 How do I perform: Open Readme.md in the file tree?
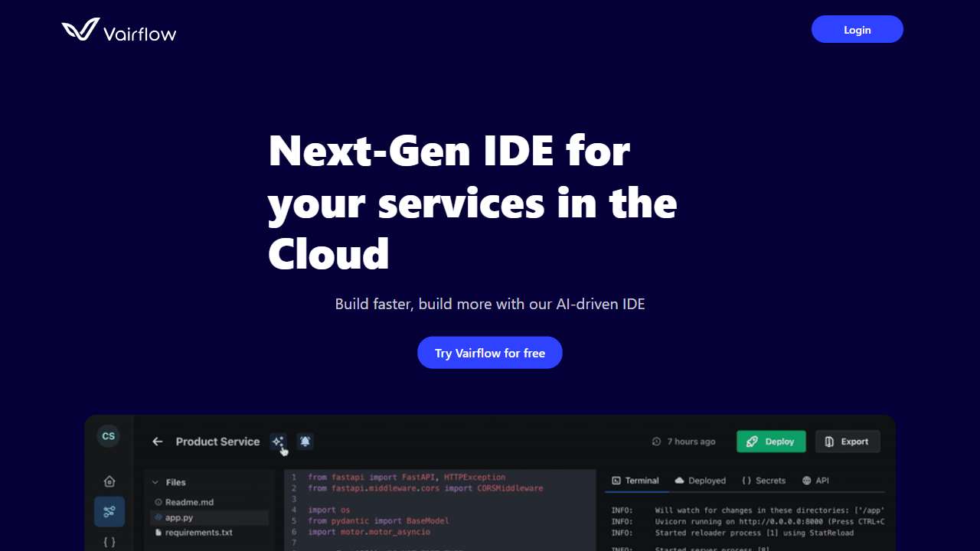(x=188, y=502)
